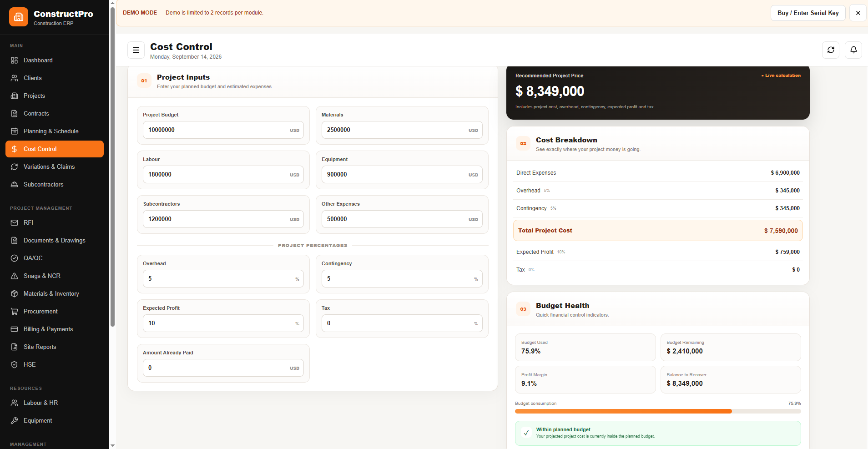Click the RFI envelope icon
This screenshot has height=449, width=868.
15,223
